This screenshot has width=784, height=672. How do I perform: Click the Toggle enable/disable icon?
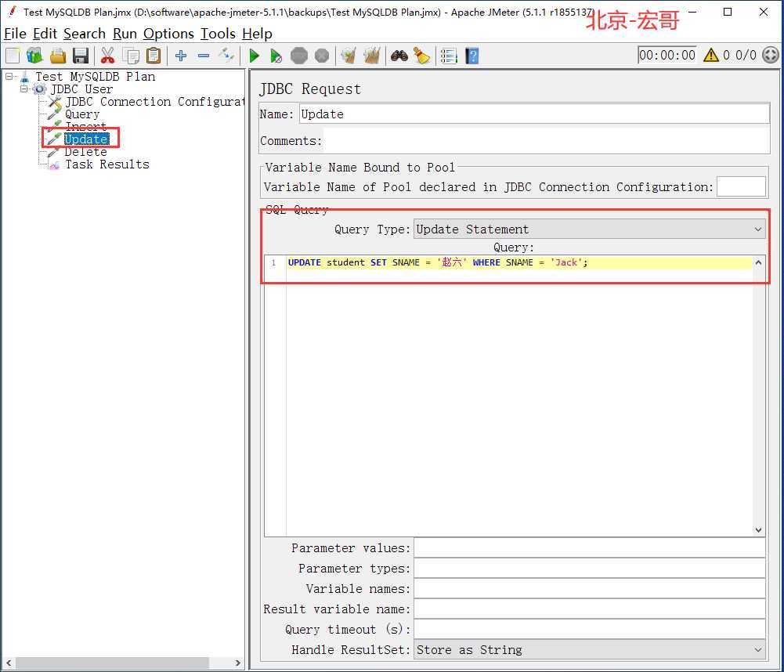[x=226, y=56]
